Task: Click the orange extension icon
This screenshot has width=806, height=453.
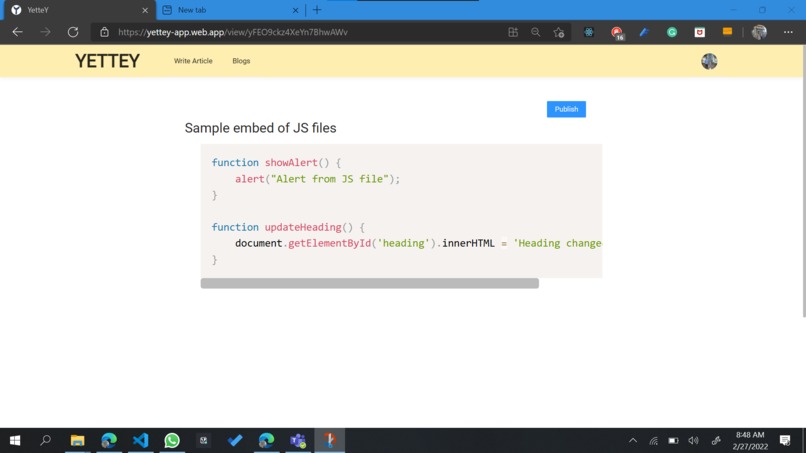Action: point(727,31)
